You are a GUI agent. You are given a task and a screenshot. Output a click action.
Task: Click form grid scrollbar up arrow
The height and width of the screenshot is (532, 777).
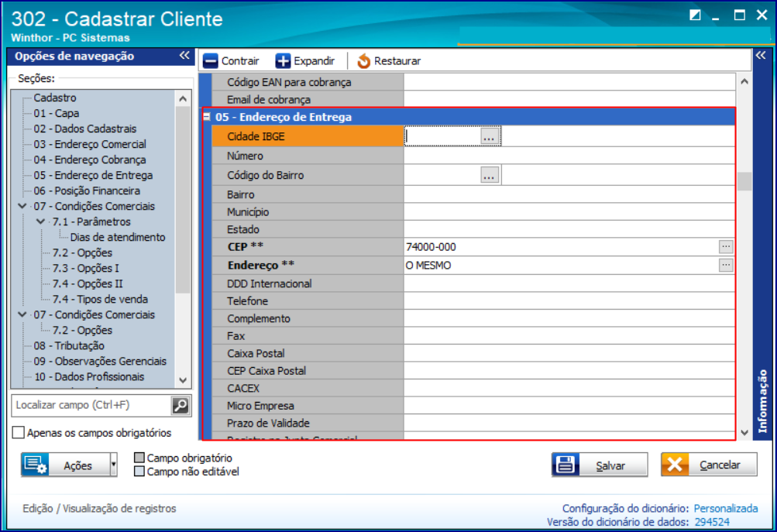point(744,81)
